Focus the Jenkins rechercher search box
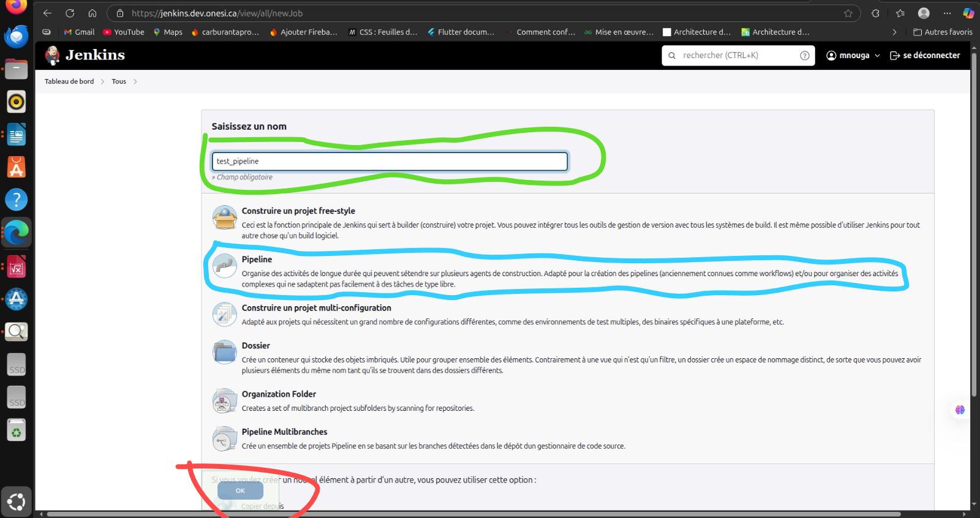This screenshot has height=518, width=980. pyautogui.click(x=738, y=55)
